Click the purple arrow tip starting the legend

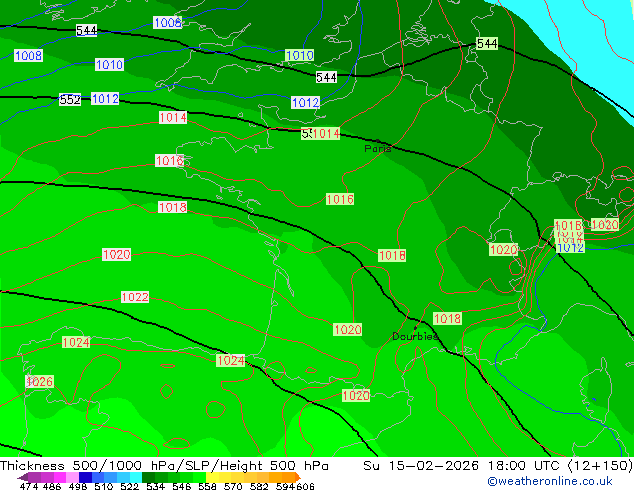click(x=22, y=477)
